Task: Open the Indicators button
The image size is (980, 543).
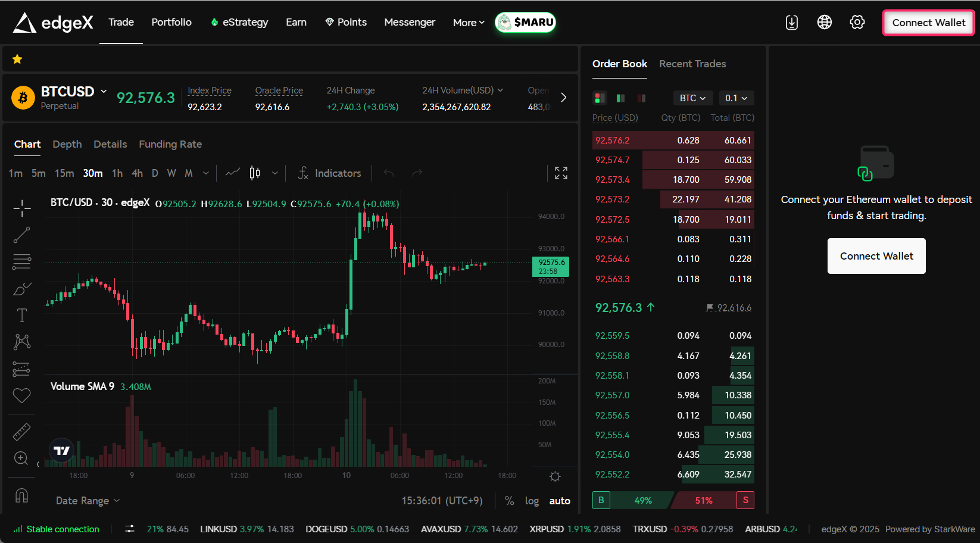Action: click(329, 173)
